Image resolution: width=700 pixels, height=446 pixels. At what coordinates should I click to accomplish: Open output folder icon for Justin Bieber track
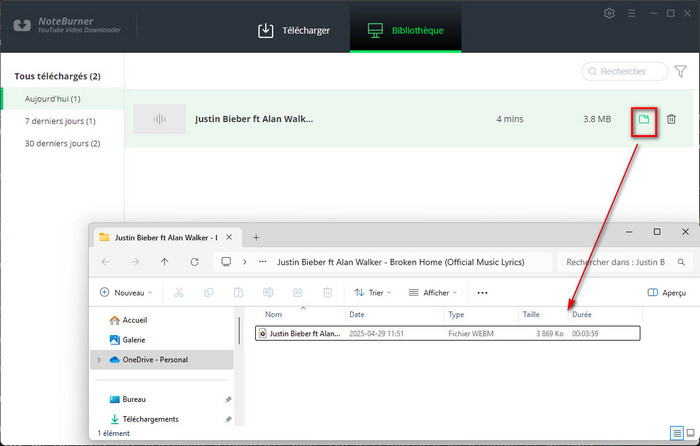[x=644, y=119]
